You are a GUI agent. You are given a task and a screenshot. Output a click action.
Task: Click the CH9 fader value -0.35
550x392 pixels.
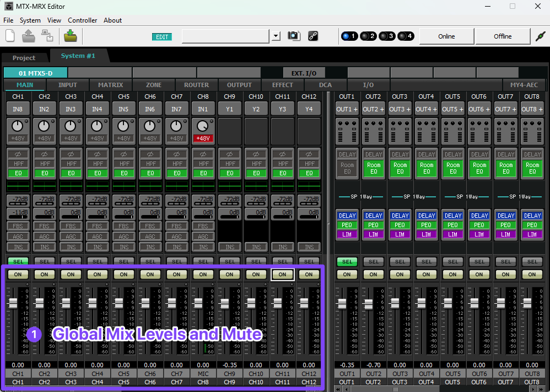click(230, 365)
